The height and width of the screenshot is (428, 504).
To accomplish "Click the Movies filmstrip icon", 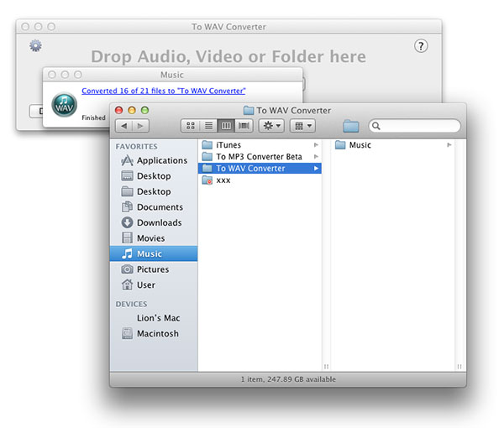I will [127, 238].
